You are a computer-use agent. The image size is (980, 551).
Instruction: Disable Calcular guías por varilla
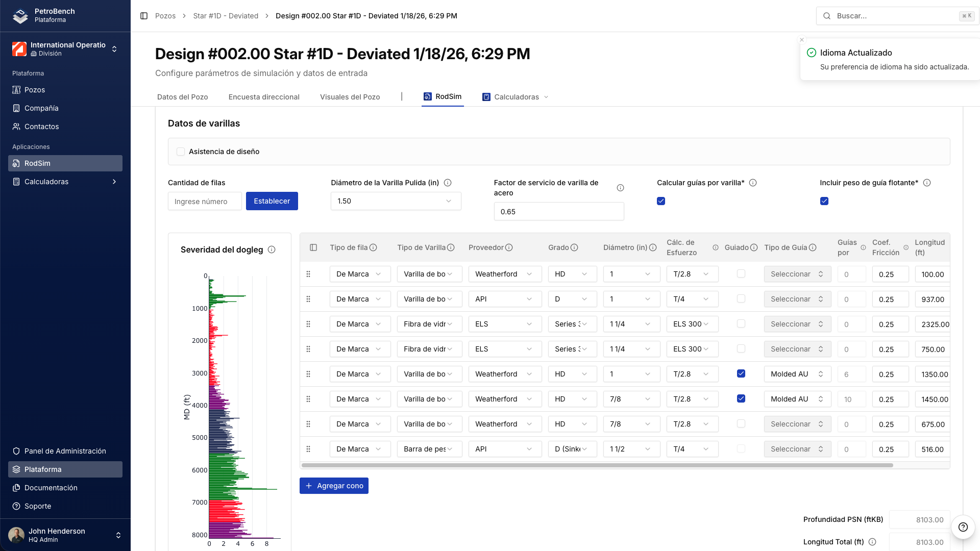coord(660,201)
